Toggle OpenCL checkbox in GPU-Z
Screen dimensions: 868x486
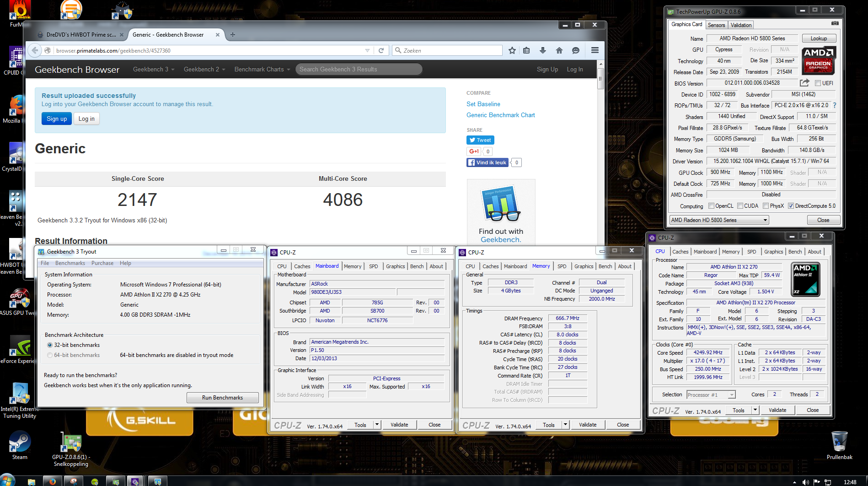(711, 206)
